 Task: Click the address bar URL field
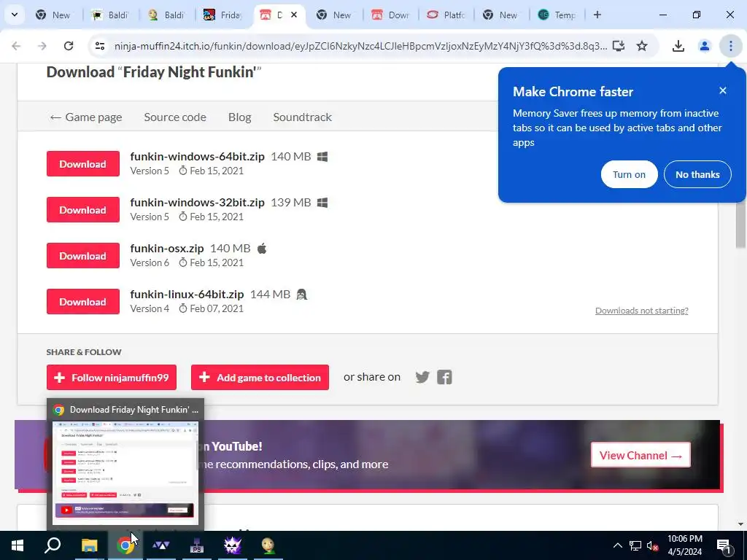[x=360, y=46]
